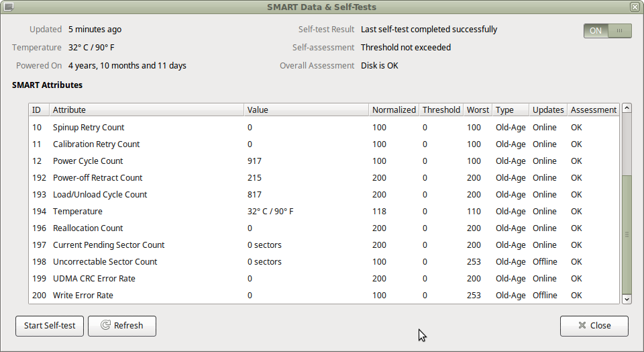Sort by the Attribute column header
This screenshot has height=352, width=644.
pyautogui.click(x=147, y=109)
